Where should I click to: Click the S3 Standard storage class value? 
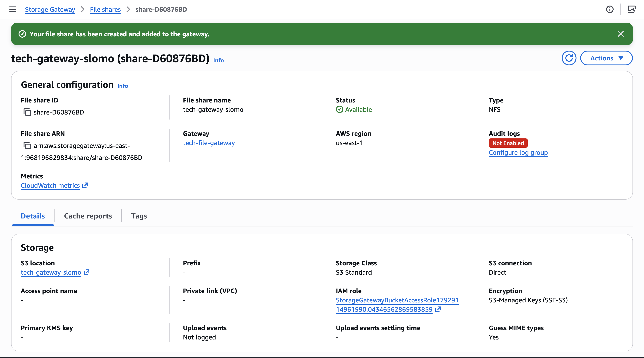pos(354,272)
